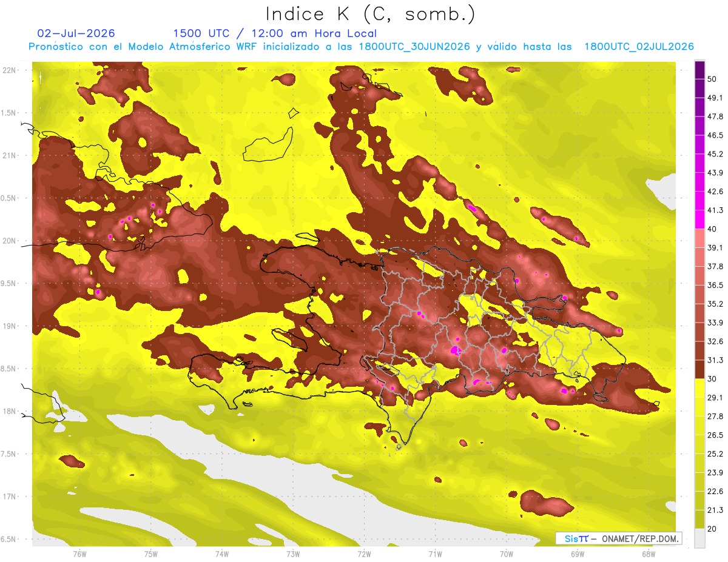Click the "8.5N" latitude label

point(8,369)
